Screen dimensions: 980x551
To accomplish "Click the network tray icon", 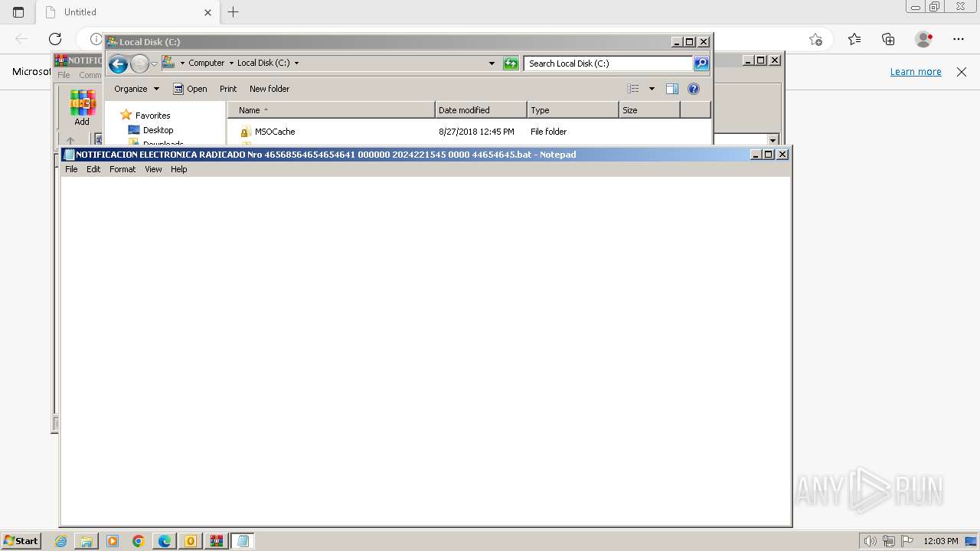I will tap(889, 541).
